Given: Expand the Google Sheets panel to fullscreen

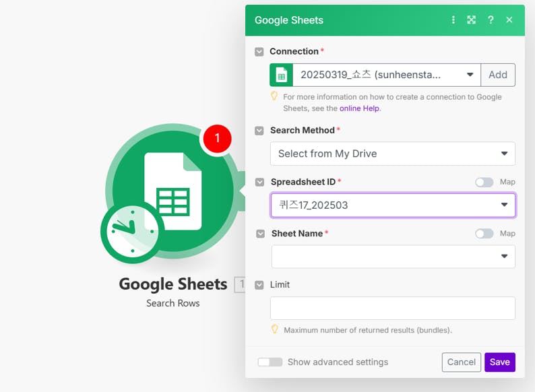Looking at the screenshot, I should (471, 20).
